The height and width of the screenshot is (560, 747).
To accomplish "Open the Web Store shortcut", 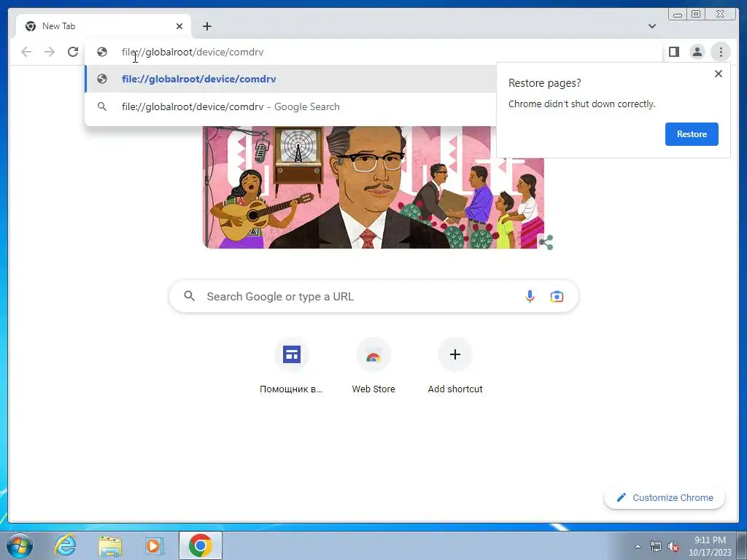I will [373, 366].
